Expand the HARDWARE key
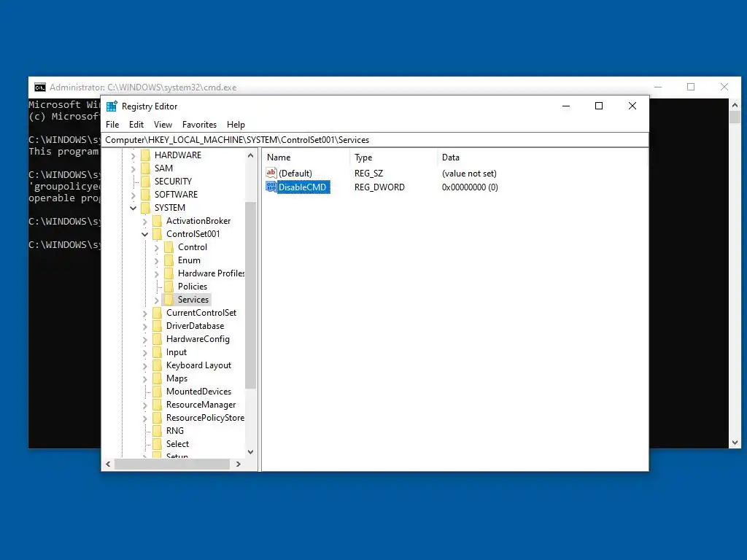The height and width of the screenshot is (560, 747). click(x=133, y=155)
